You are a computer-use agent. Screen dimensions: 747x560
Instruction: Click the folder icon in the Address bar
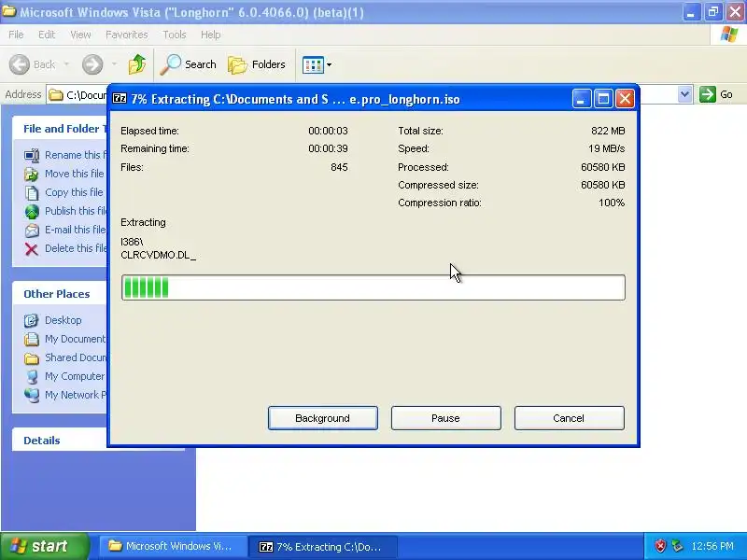(x=56, y=95)
